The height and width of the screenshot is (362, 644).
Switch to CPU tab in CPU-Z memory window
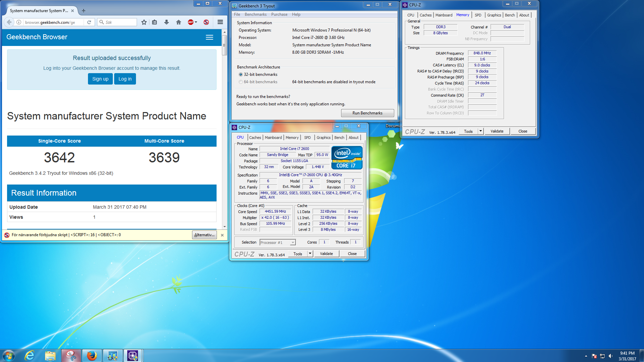coord(411,15)
